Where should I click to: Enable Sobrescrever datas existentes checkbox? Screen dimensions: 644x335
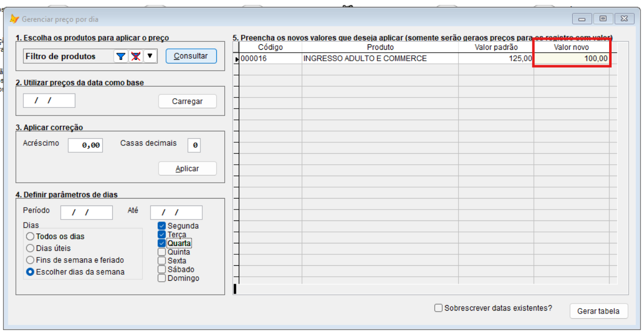pyautogui.click(x=439, y=308)
